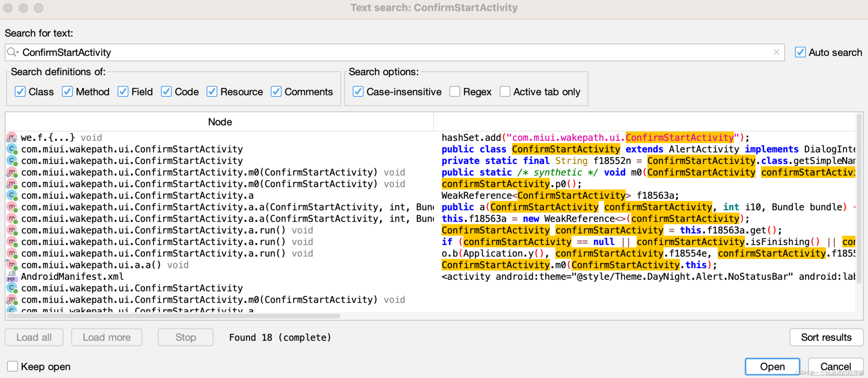Screen dimensions: 868x378
Task: Click method icon of we.f.{...} result
Action: [x=12, y=137]
